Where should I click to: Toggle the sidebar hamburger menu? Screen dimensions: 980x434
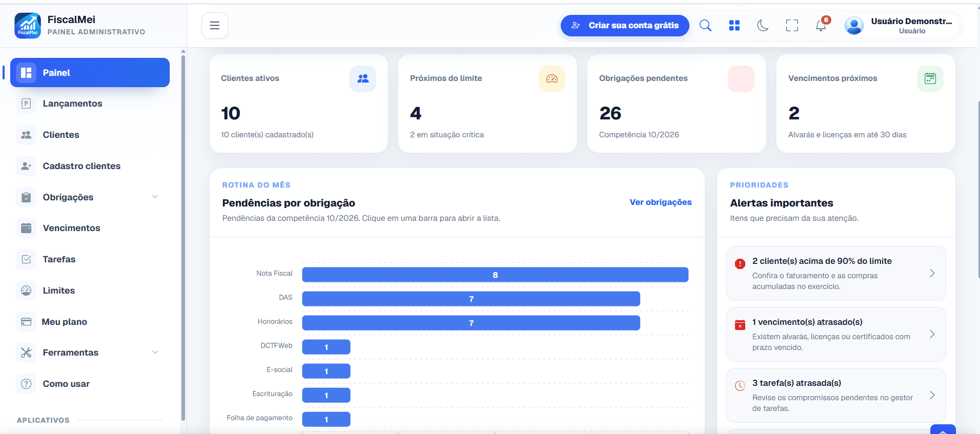point(215,26)
